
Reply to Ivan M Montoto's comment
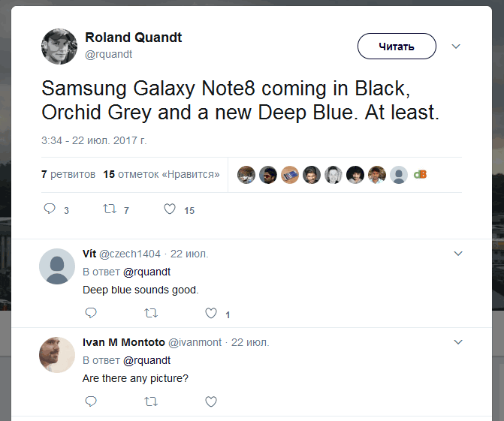(90, 401)
